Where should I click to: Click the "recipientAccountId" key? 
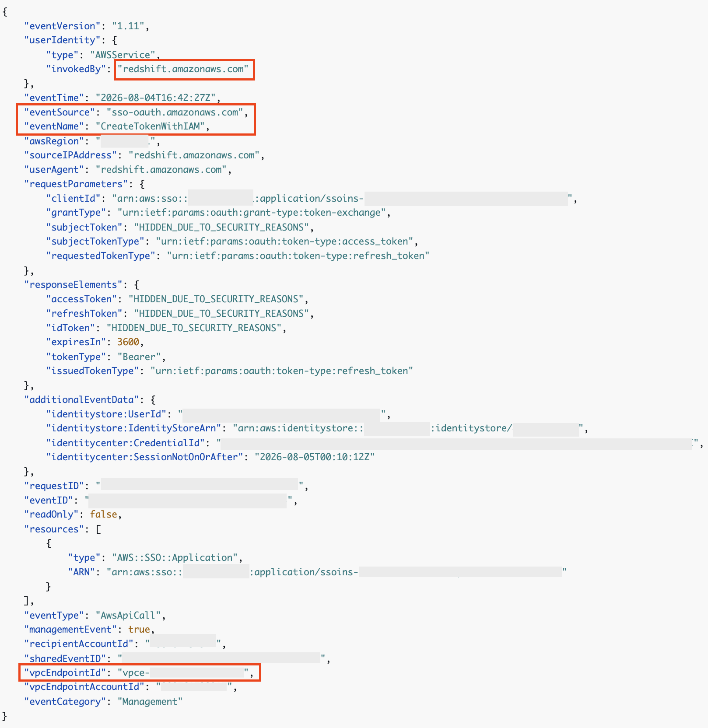click(79, 644)
